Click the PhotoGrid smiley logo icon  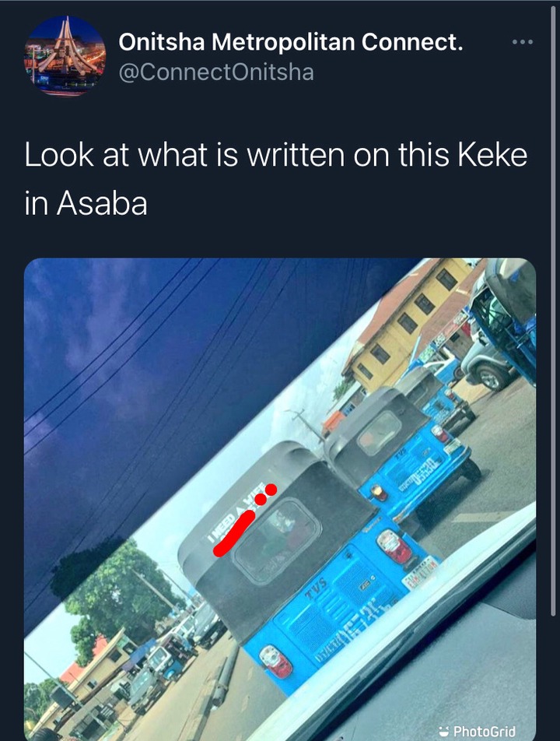pyautogui.click(x=443, y=731)
